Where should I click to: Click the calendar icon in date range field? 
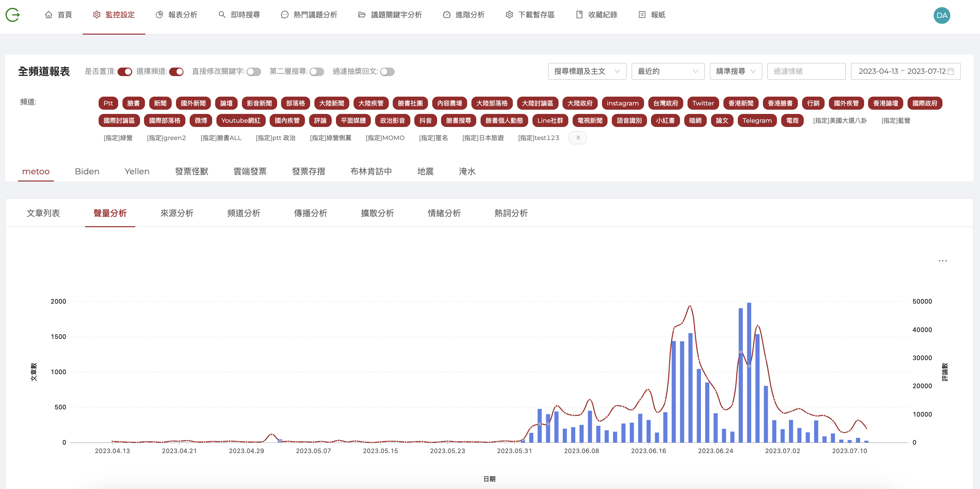(x=950, y=71)
